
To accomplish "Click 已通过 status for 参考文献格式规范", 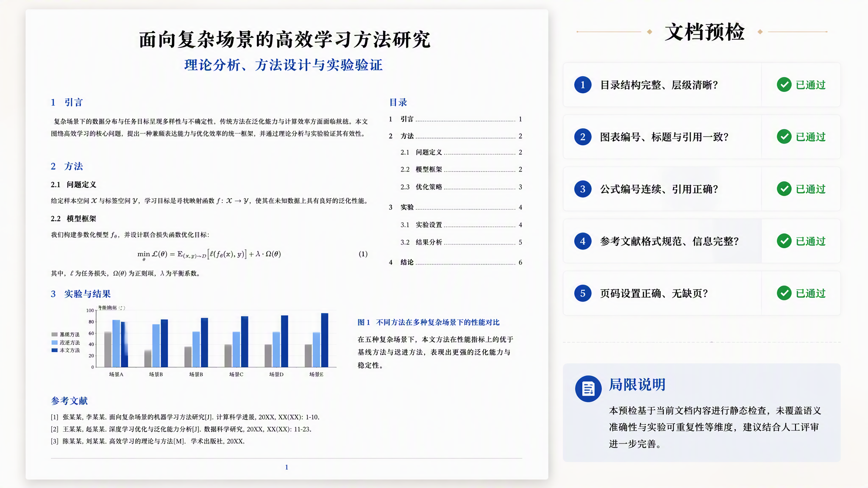I will 811,241.
